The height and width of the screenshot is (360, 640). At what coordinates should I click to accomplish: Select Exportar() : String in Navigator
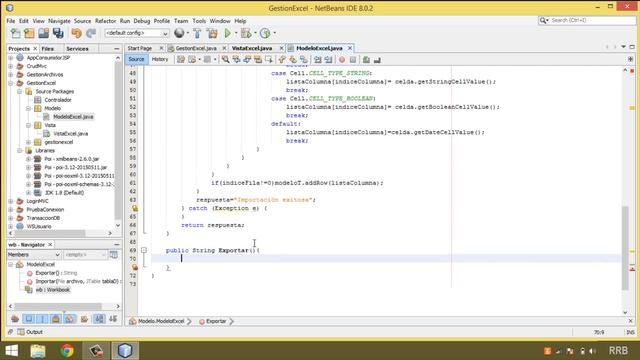coord(56,273)
